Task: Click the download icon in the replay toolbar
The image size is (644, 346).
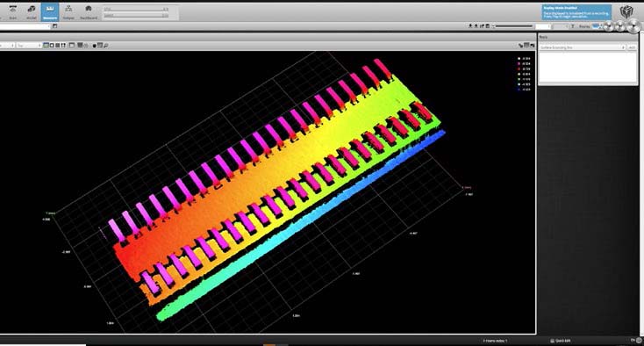Action: (x=470, y=26)
